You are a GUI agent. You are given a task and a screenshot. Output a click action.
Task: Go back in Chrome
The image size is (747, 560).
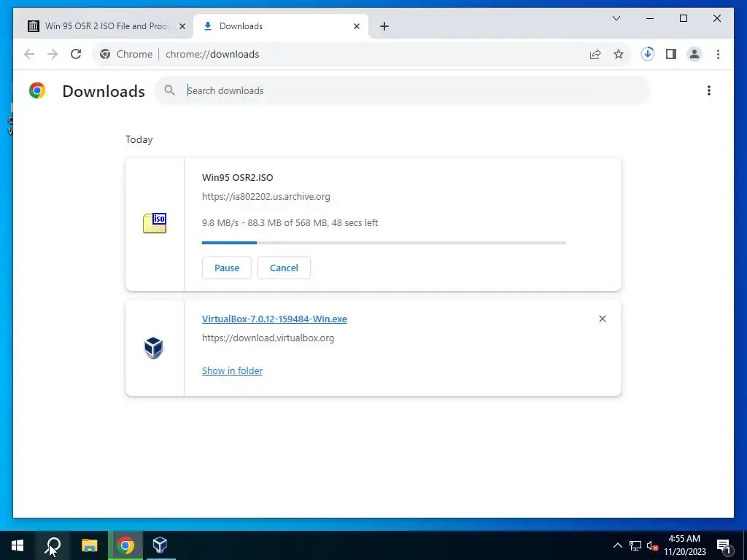[29, 54]
